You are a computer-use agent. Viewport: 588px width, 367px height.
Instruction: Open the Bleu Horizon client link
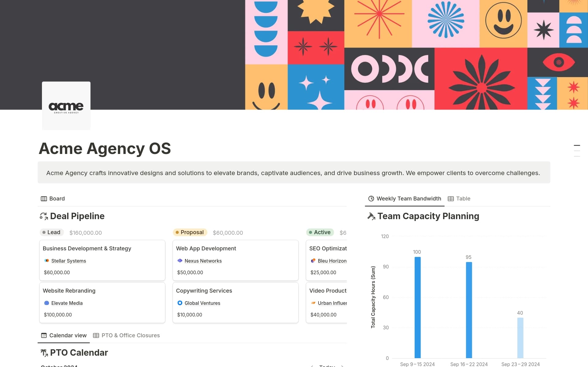tap(332, 261)
